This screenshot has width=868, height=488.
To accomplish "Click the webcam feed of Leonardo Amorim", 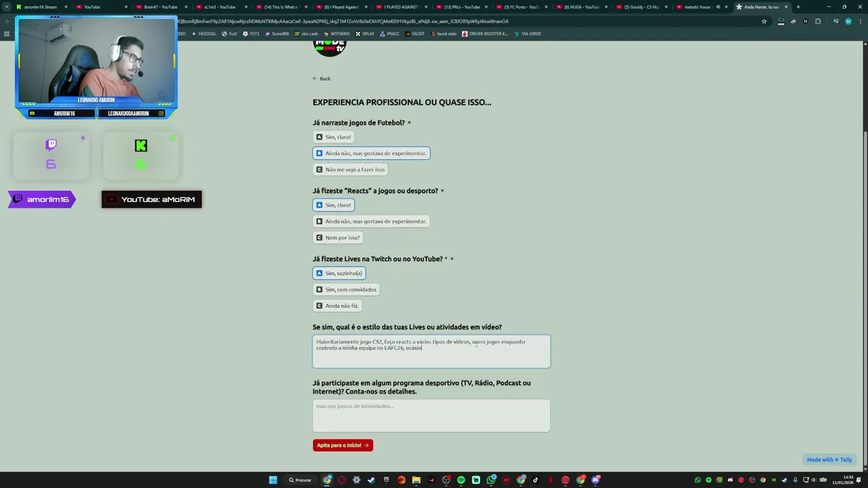I will click(x=96, y=61).
